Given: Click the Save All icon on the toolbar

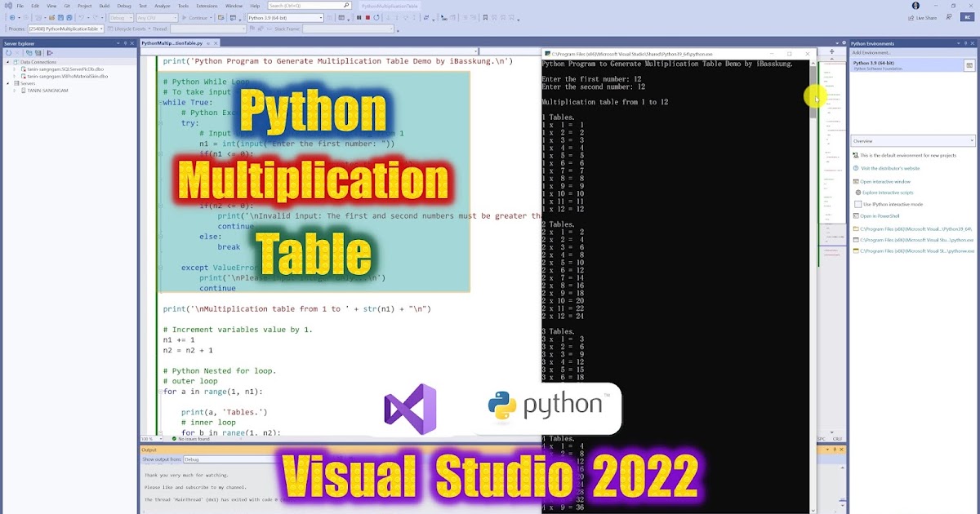Looking at the screenshot, I should coord(69,17).
